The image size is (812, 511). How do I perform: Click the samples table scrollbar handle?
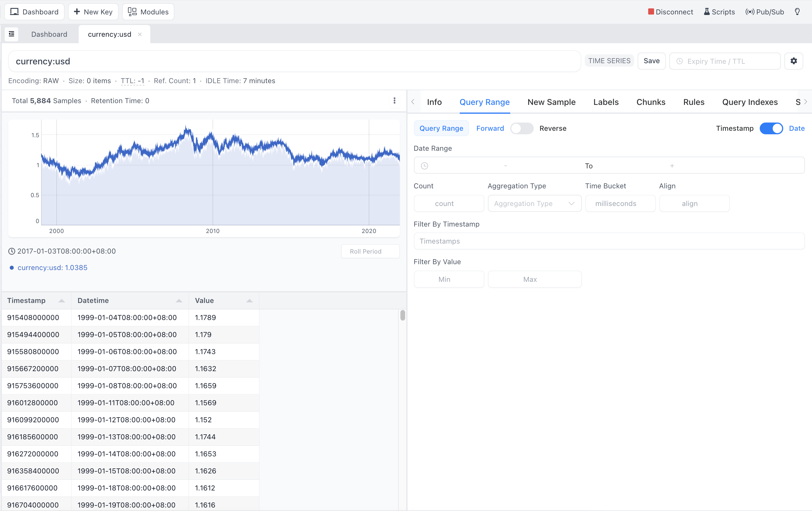402,315
